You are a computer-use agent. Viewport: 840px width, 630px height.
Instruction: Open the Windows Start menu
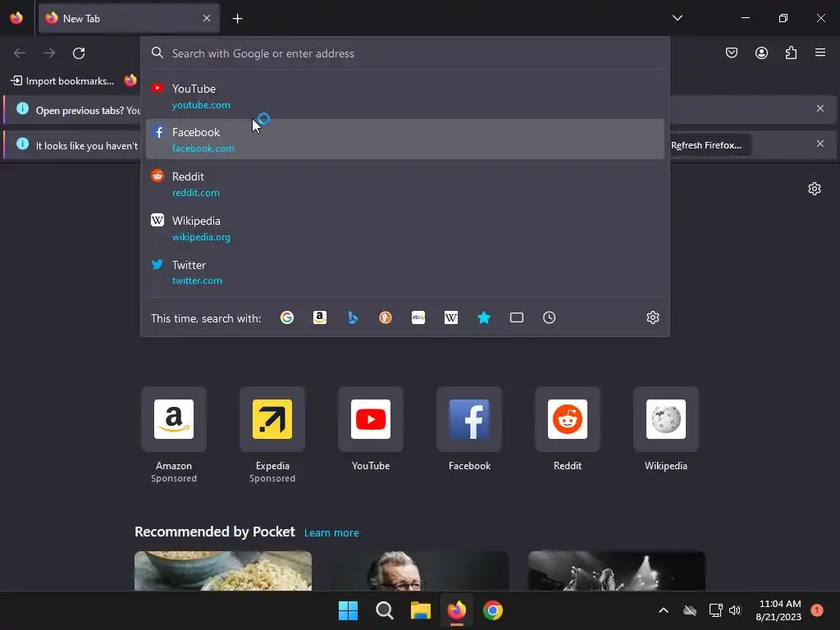[x=348, y=610]
